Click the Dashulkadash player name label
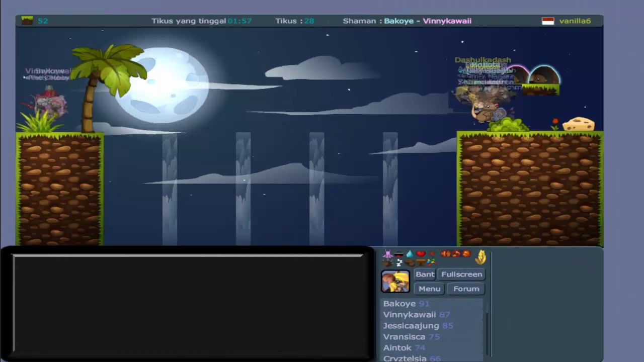 (483, 60)
